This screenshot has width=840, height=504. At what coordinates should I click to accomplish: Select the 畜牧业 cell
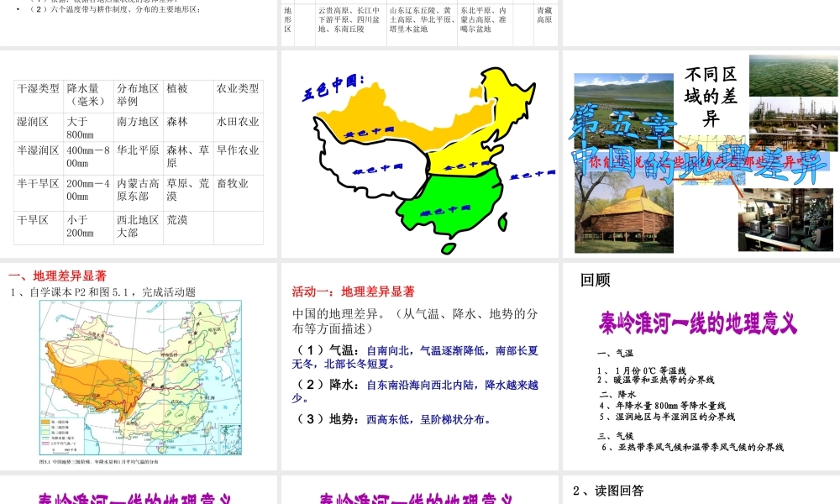238,193
